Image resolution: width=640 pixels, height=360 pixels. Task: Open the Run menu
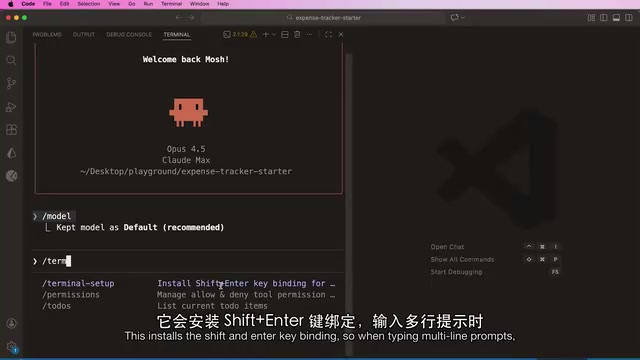148,4
